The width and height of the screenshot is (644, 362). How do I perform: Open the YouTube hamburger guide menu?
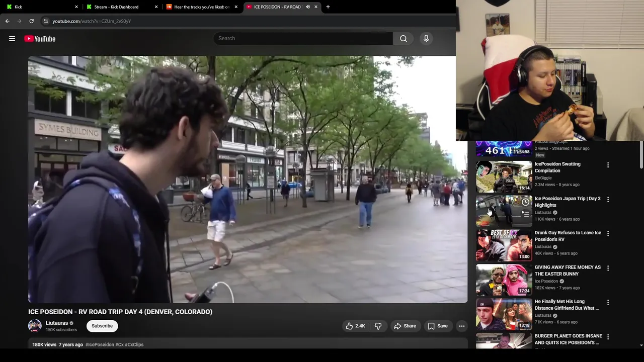click(12, 39)
